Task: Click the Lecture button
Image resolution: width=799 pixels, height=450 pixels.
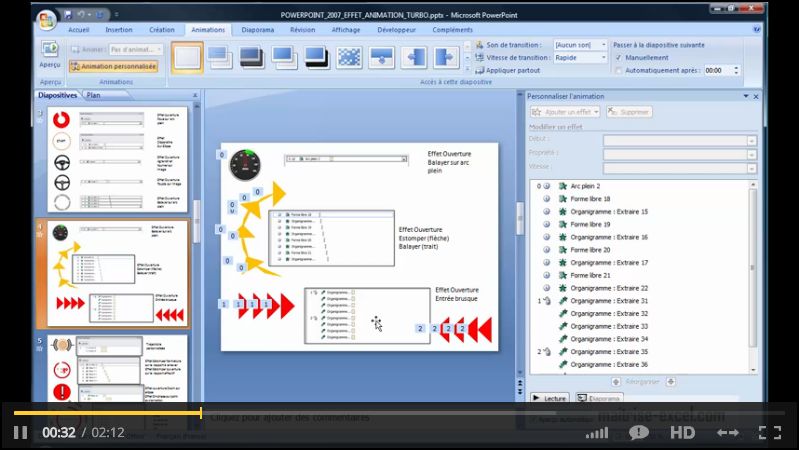Action: (549, 398)
